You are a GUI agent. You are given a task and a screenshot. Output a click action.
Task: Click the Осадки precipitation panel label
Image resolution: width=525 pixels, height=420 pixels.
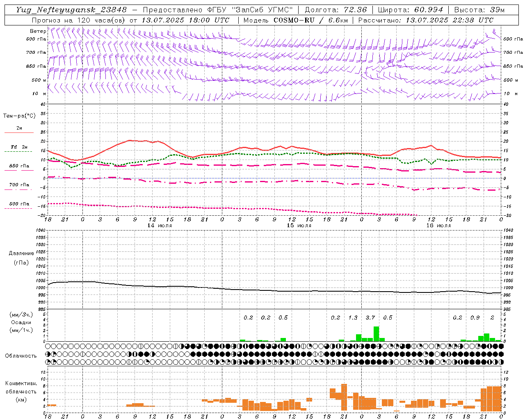21,322
